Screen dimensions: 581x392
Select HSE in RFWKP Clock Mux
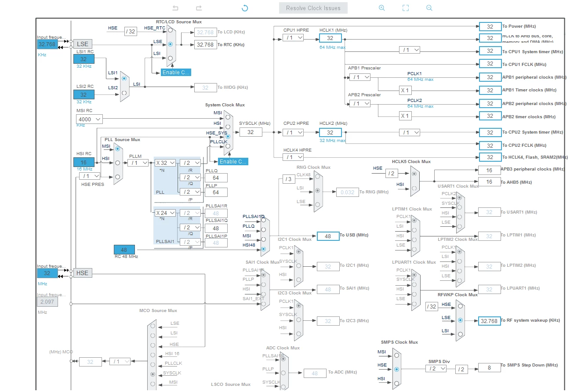click(460, 307)
